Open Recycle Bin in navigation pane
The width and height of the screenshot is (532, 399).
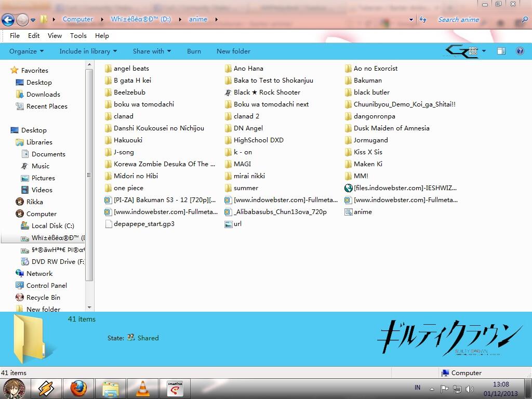pos(43,298)
